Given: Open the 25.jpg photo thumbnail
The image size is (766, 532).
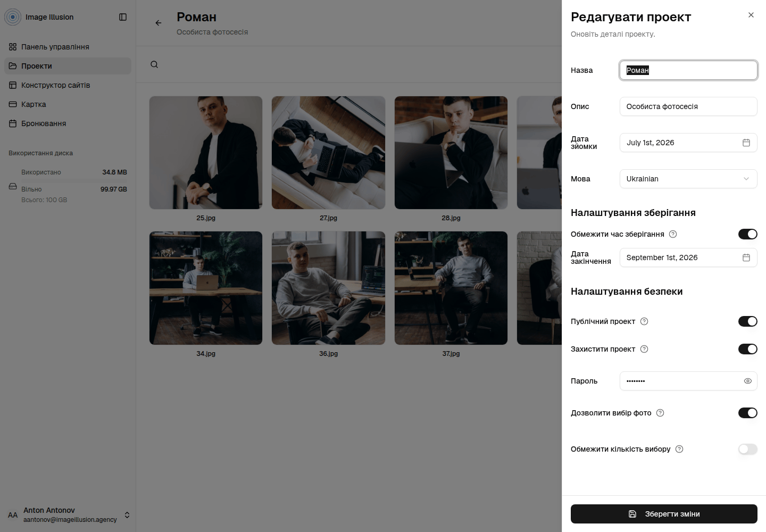Looking at the screenshot, I should tap(206, 153).
